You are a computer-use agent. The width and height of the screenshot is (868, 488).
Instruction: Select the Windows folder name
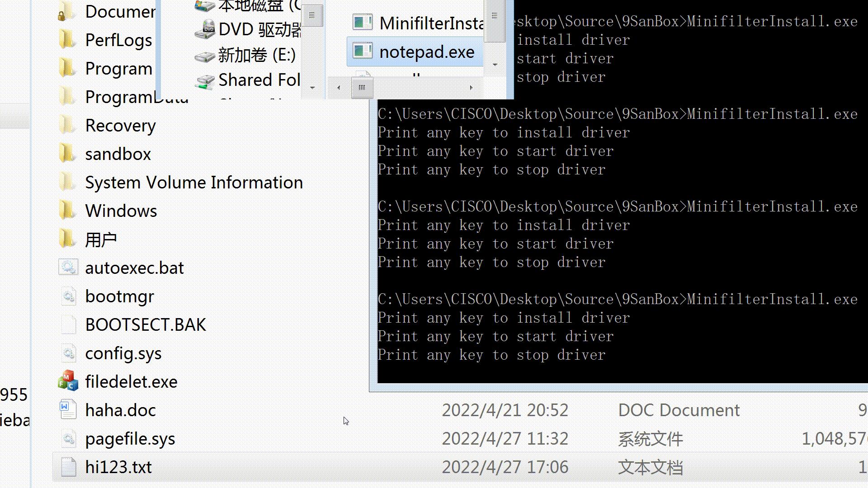tap(121, 211)
